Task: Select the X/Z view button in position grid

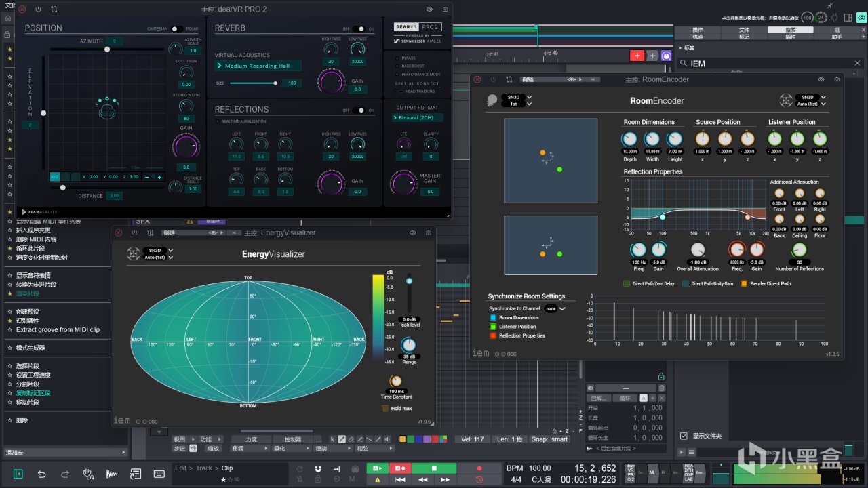Action: pos(54,177)
